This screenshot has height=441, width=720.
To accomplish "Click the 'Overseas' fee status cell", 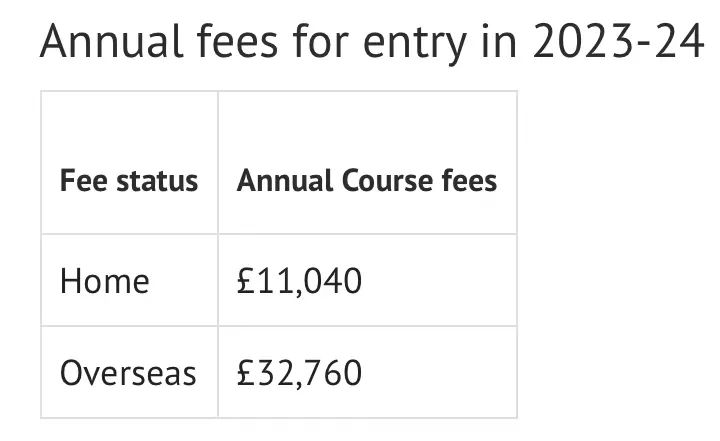I will coord(128,373).
